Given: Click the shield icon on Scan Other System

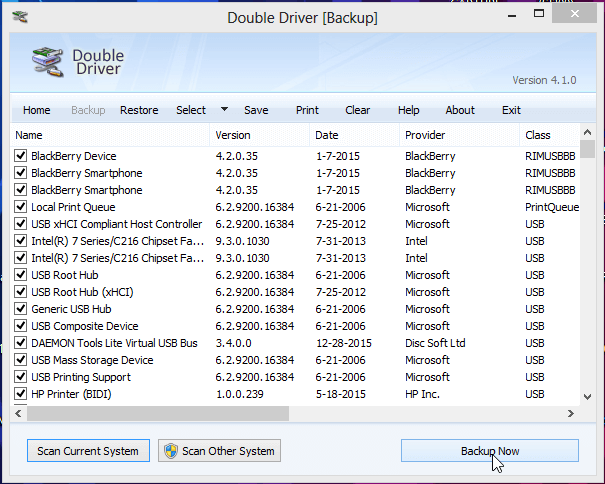Looking at the screenshot, I should point(171,450).
